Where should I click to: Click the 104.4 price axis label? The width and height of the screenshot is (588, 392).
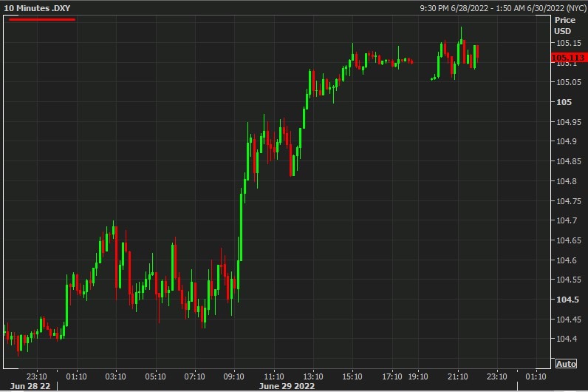pos(567,339)
